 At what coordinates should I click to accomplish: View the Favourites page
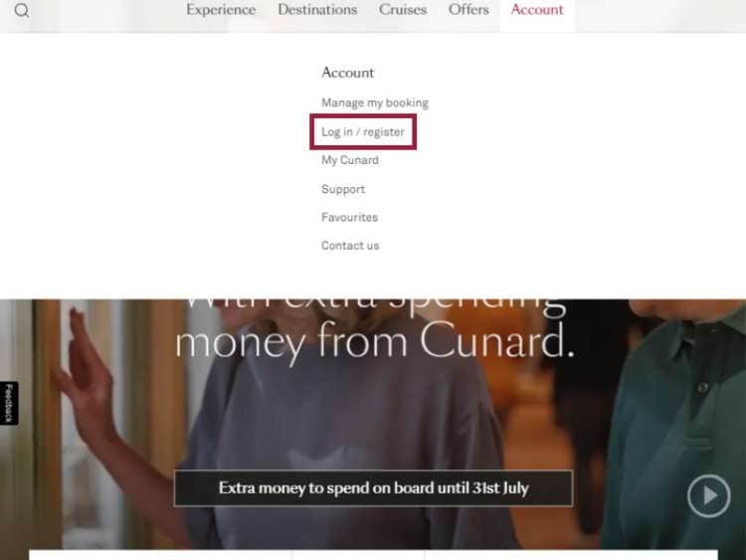[x=350, y=217]
